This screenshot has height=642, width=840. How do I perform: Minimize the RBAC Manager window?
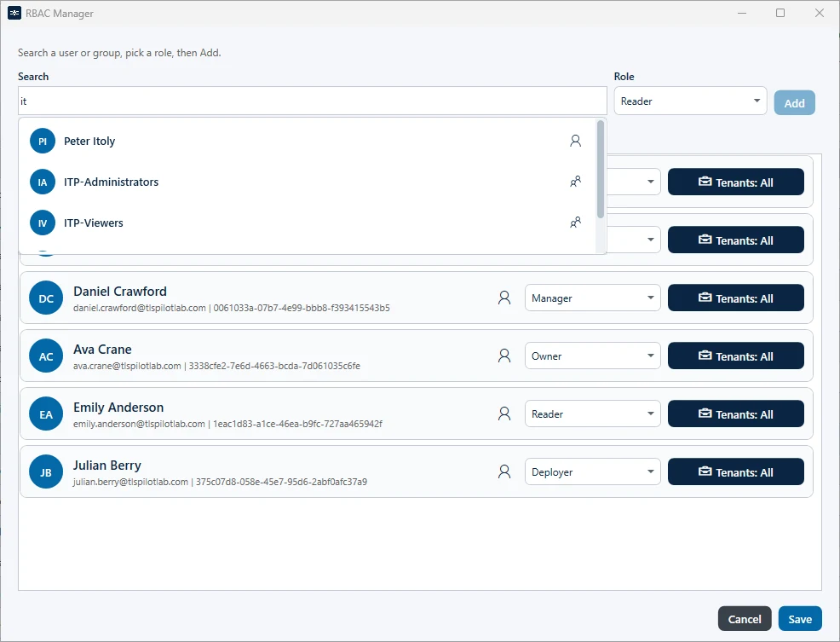point(742,13)
